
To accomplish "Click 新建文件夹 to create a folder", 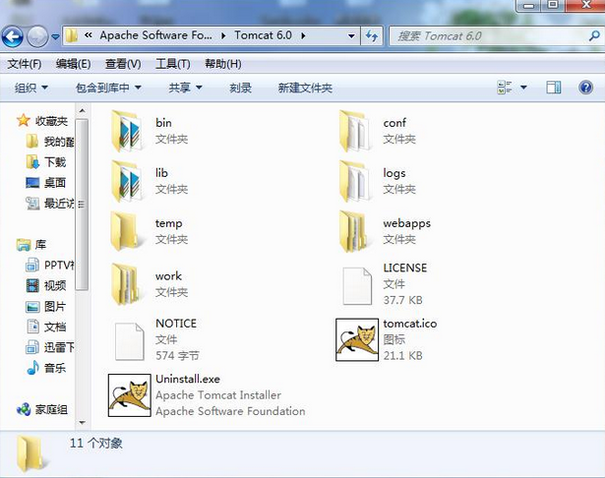I will pos(305,88).
